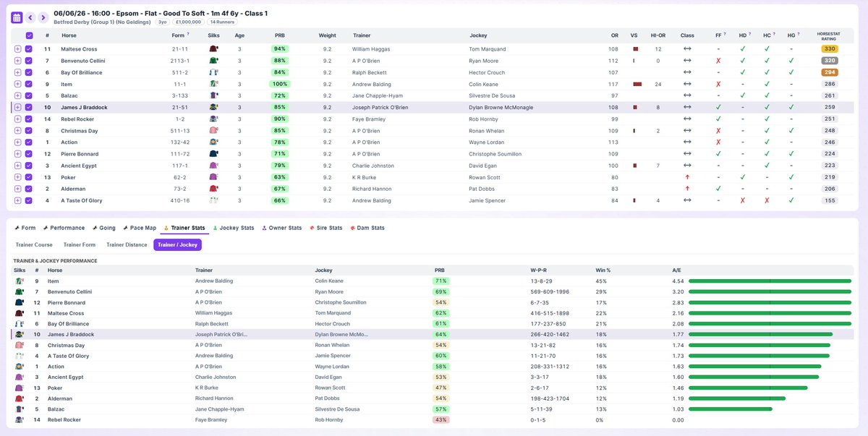Click the help mark beside FF column header

click(x=726, y=34)
